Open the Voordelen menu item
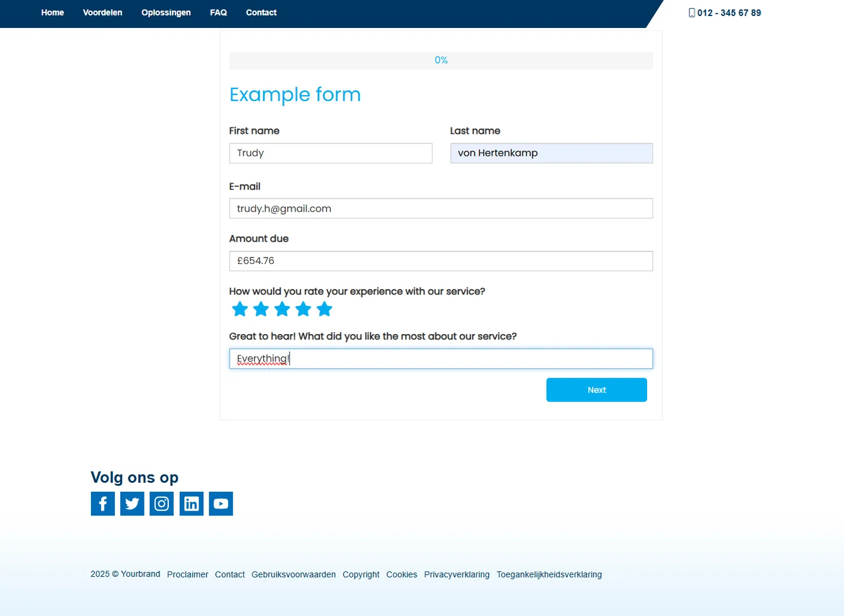Viewport: 844px width, 616px height. point(102,12)
